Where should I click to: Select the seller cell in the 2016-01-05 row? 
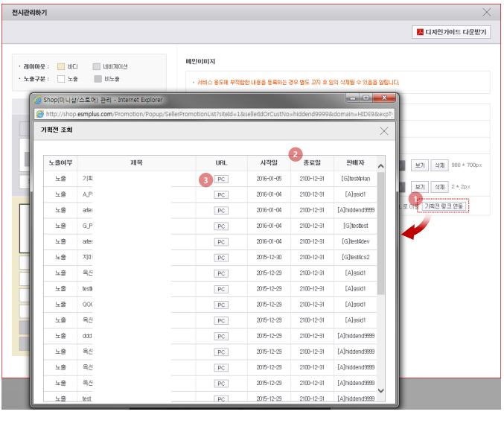(x=356, y=179)
